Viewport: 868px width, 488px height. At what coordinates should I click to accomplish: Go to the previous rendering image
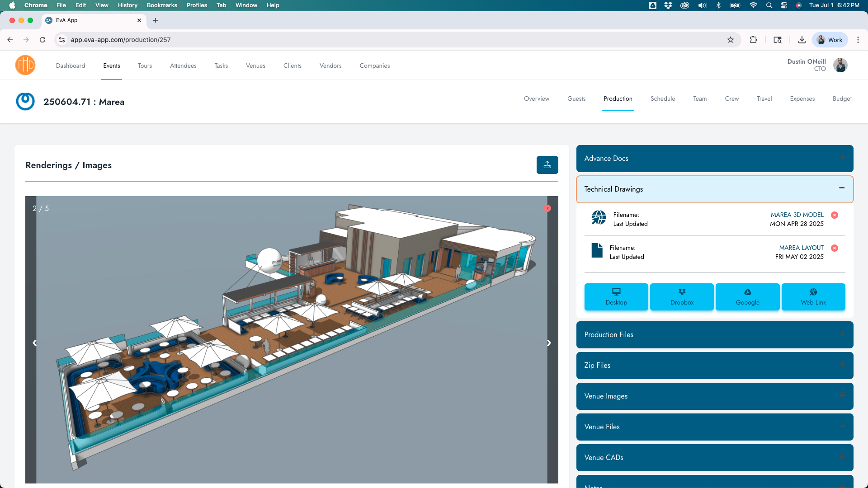click(35, 343)
